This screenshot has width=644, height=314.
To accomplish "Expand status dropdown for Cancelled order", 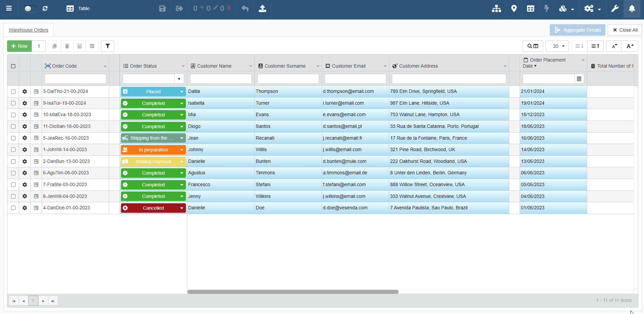I will coord(182,208).
